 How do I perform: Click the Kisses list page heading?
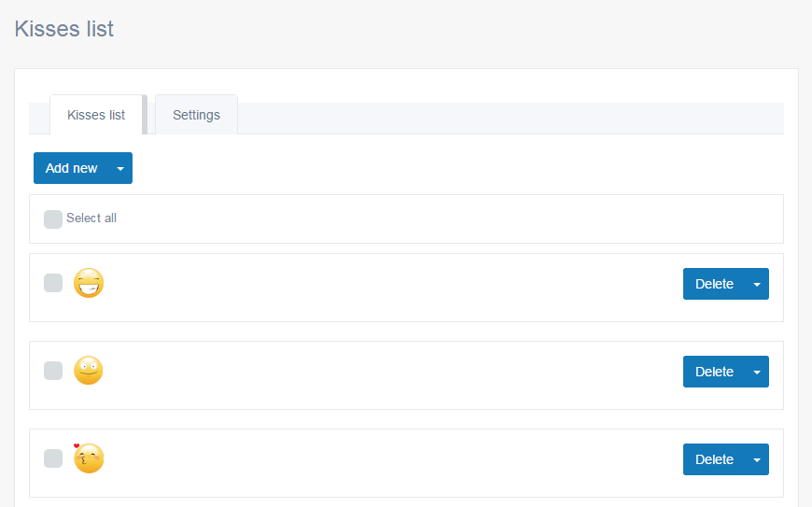tap(64, 29)
